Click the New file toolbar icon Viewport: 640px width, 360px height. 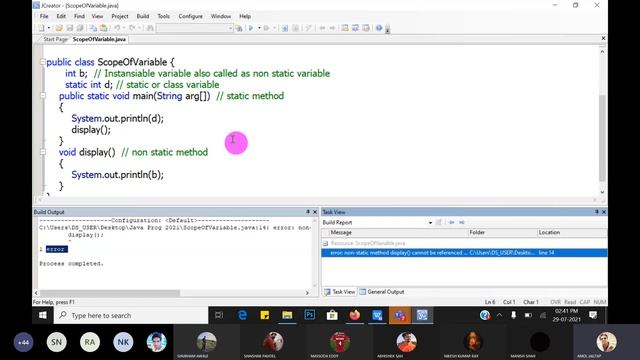click(x=41, y=28)
